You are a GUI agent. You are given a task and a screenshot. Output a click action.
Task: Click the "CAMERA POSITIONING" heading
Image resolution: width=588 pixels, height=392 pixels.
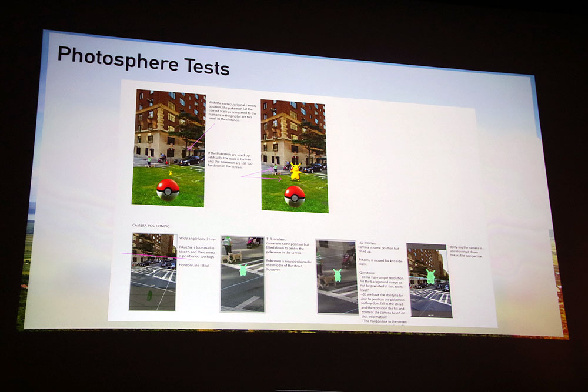click(151, 226)
